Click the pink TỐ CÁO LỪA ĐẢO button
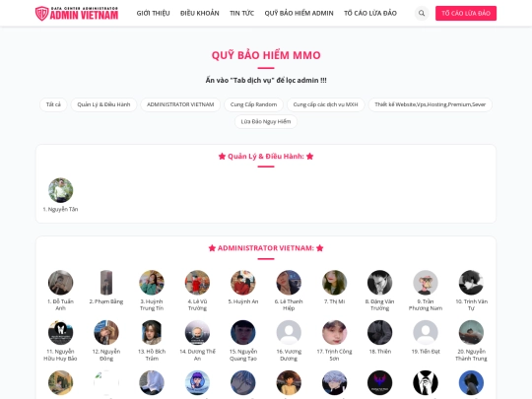This screenshot has width=532, height=399. click(x=466, y=13)
